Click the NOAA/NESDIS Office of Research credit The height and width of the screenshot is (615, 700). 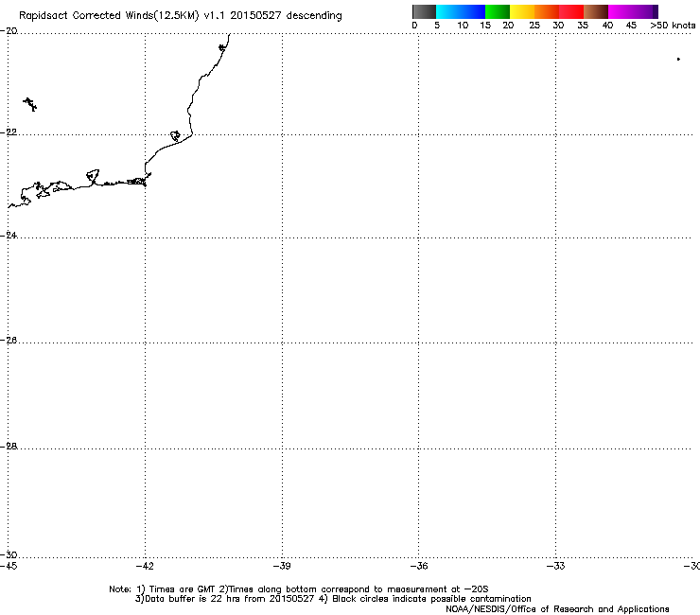[557, 609]
